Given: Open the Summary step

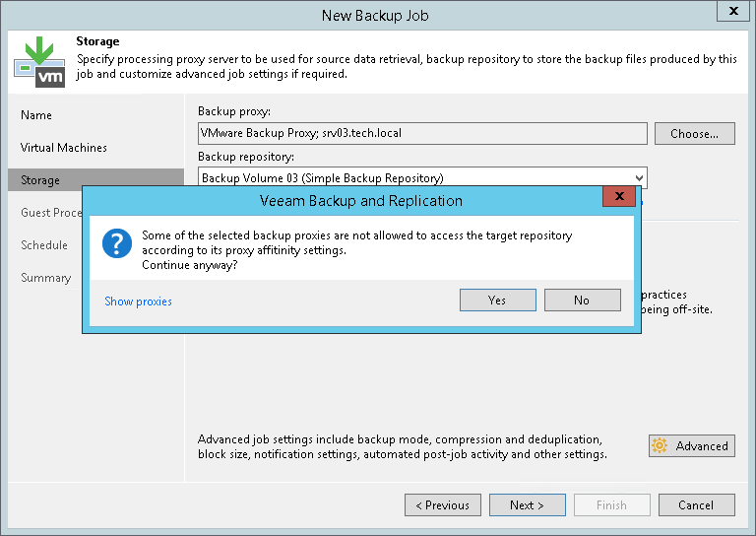Looking at the screenshot, I should (x=46, y=278).
